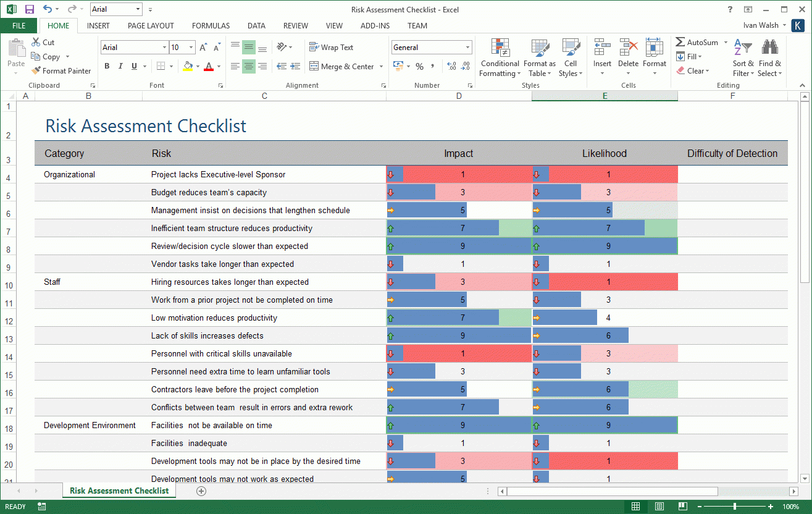Screen dimensions: 812x514
Task: Switch to the FORMULAS ribbon tab
Action: pos(211,25)
